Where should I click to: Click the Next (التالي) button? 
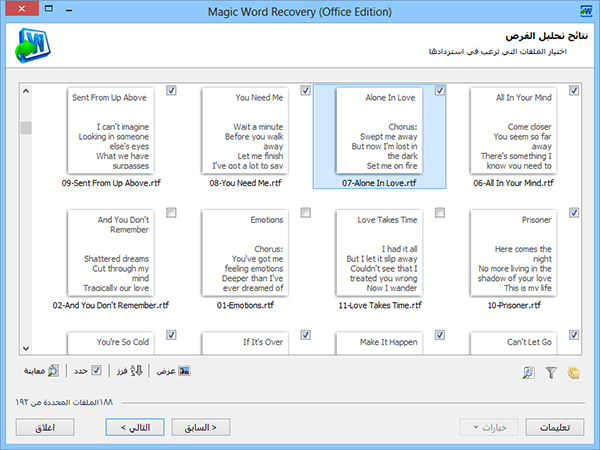click(135, 427)
